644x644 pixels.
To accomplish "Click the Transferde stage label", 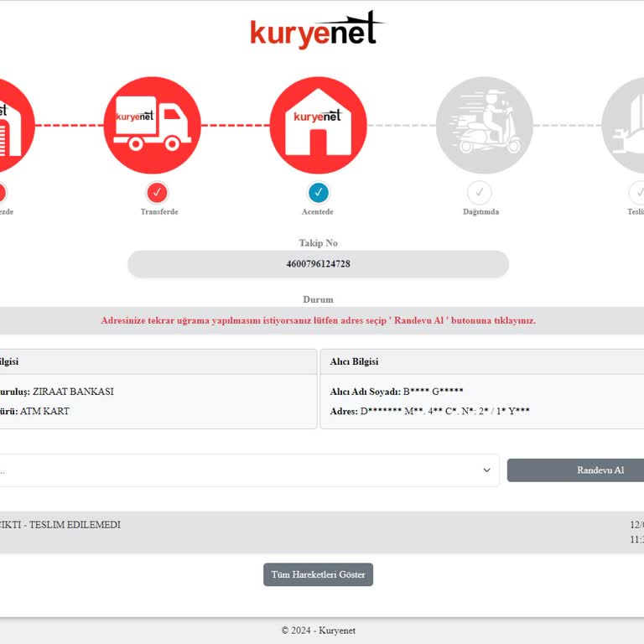I will click(159, 212).
